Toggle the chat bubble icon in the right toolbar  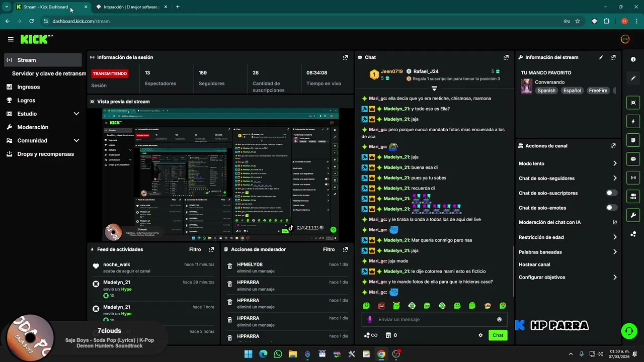(x=633, y=159)
